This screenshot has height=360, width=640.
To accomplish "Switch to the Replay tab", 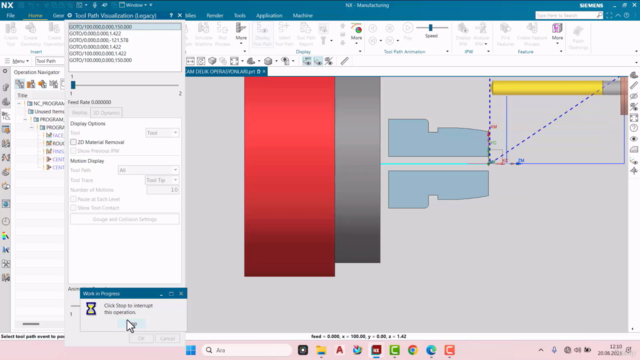I will pos(80,113).
